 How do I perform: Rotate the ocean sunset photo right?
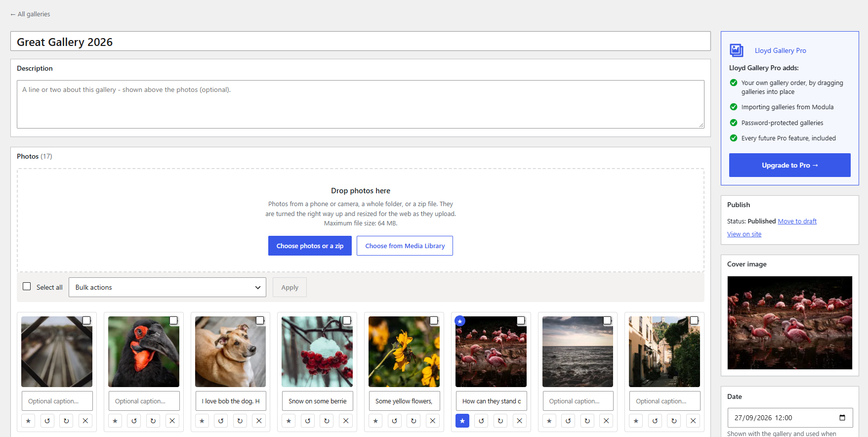pos(587,421)
